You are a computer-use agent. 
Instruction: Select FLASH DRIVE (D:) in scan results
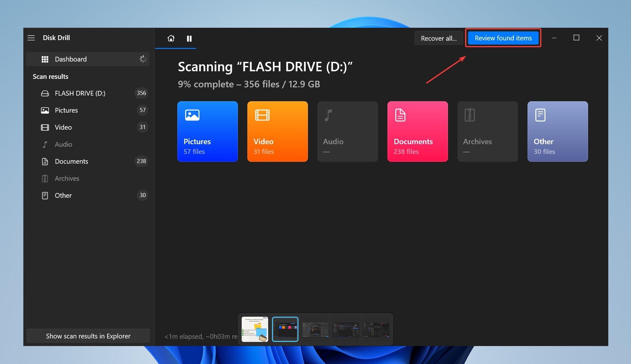(80, 93)
